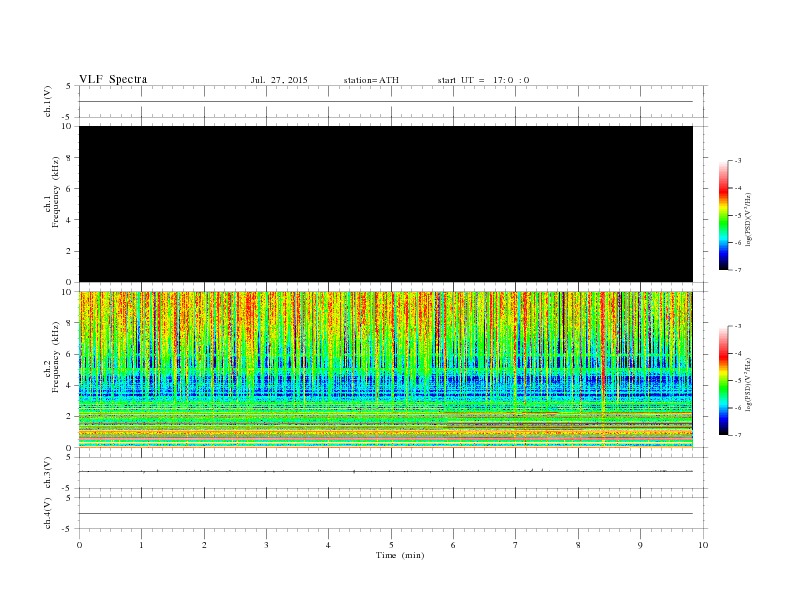Click the ch.2 "Frequency (kHz)" axis label

(55, 357)
